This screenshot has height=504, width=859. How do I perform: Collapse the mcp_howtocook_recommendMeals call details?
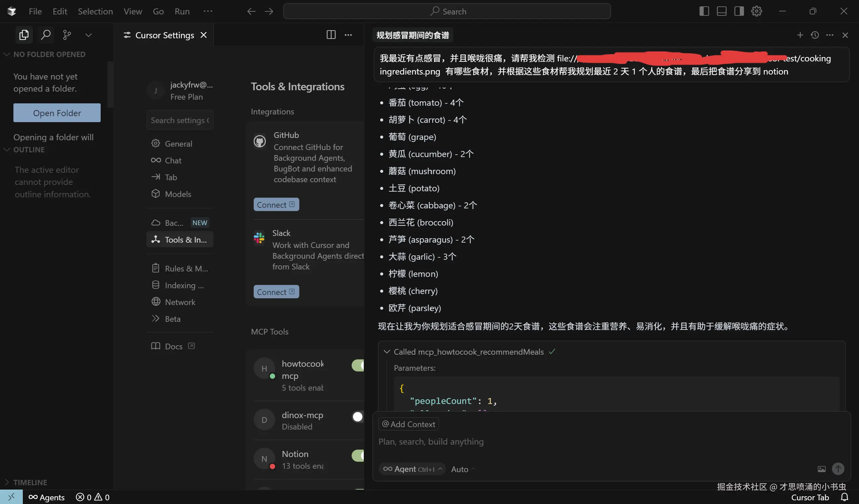click(387, 351)
